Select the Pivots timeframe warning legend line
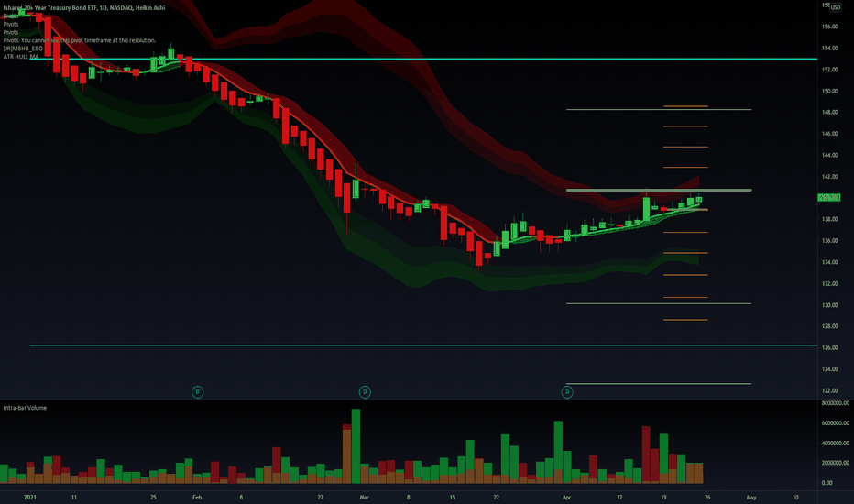 (80, 40)
